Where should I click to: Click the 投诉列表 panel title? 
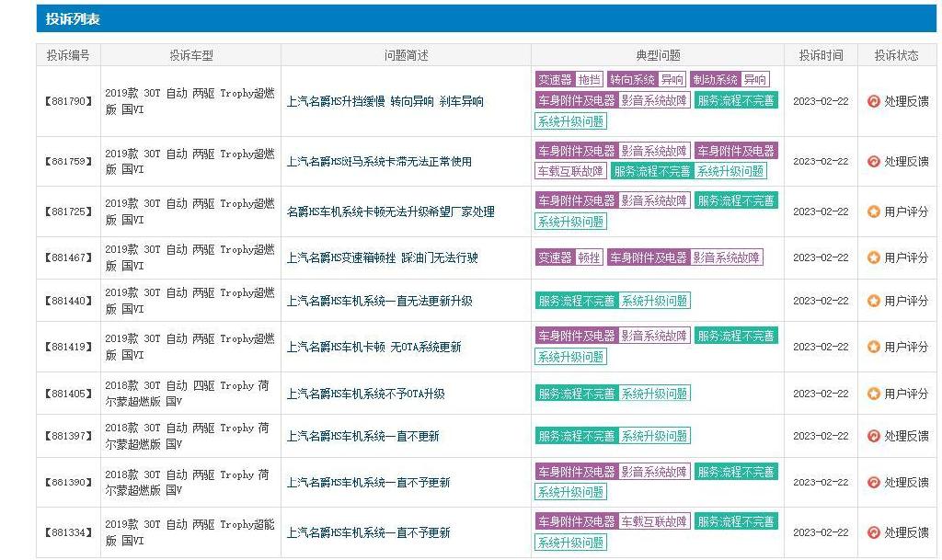[x=73, y=18]
